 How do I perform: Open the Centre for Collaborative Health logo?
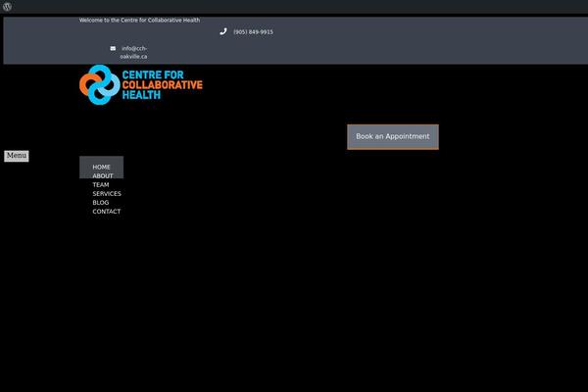point(141,85)
